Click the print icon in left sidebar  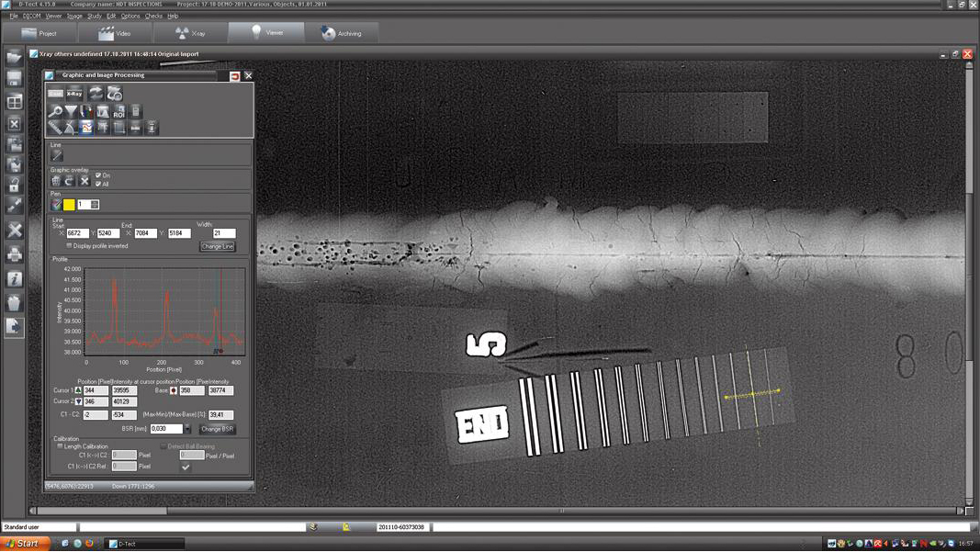click(14, 254)
